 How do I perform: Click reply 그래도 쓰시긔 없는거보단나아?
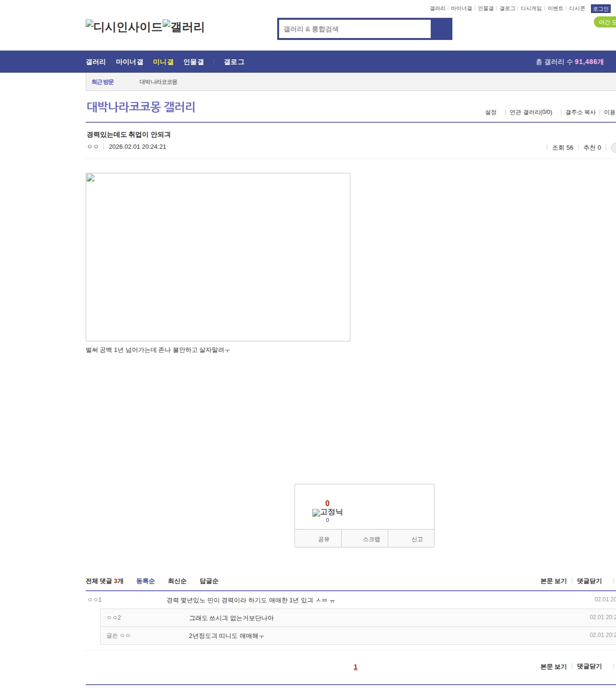(231, 618)
